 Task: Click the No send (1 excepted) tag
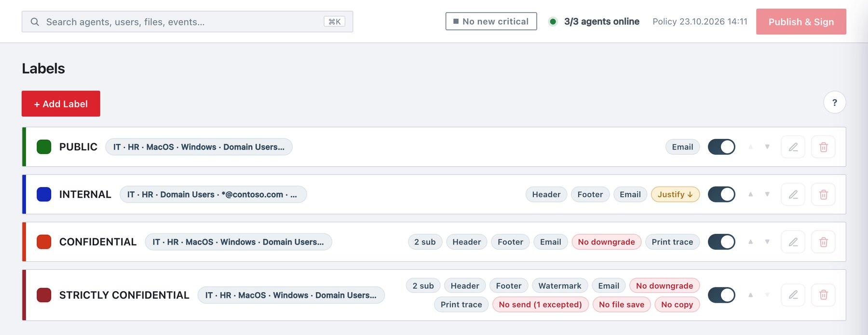(540, 305)
